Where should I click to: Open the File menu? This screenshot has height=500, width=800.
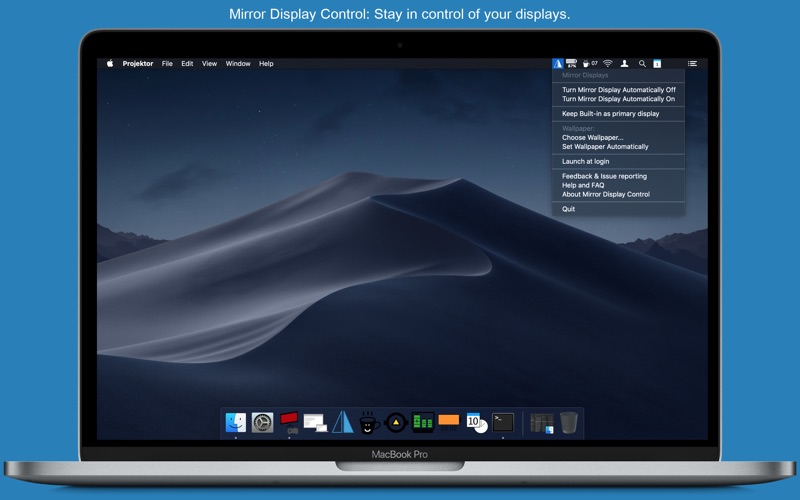tap(167, 64)
